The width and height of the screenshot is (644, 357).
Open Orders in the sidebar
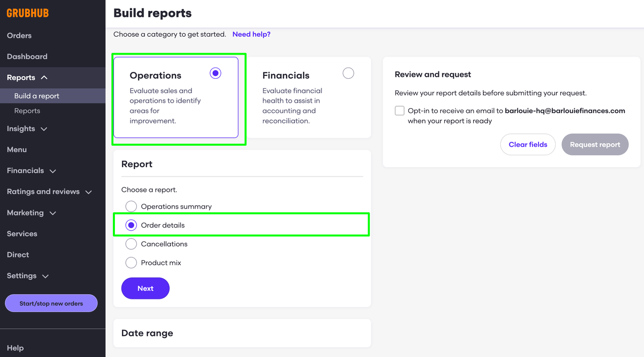[x=19, y=36]
